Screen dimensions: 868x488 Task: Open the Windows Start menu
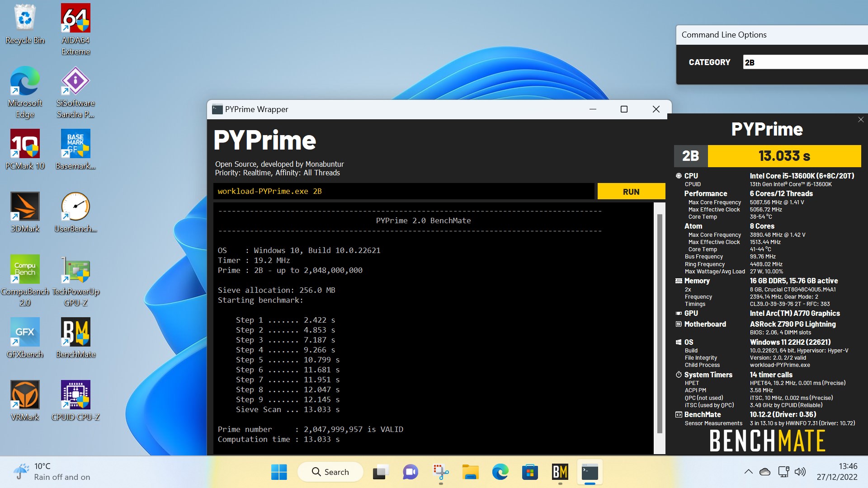coord(279,472)
